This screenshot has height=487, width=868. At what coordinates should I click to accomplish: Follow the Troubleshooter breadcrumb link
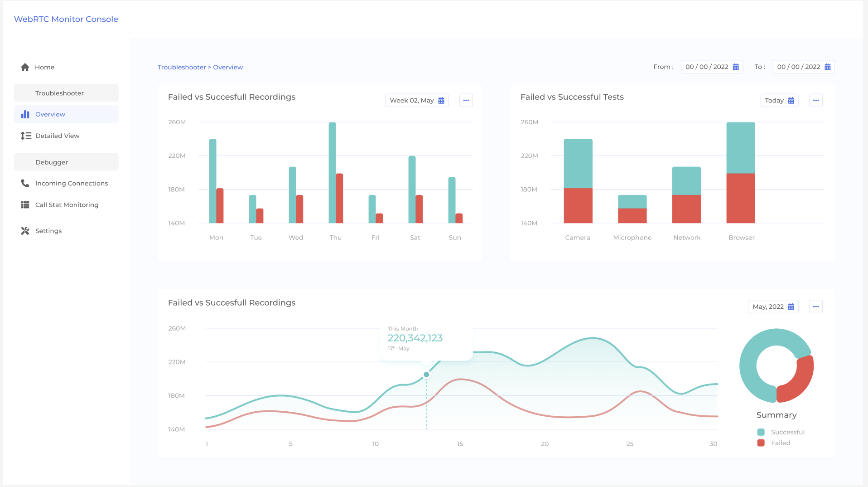[x=182, y=67]
